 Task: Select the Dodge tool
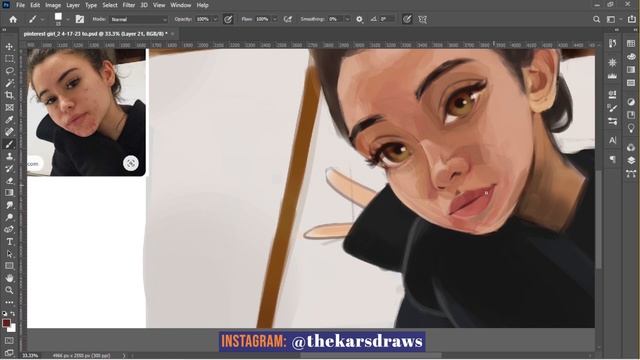(9, 217)
